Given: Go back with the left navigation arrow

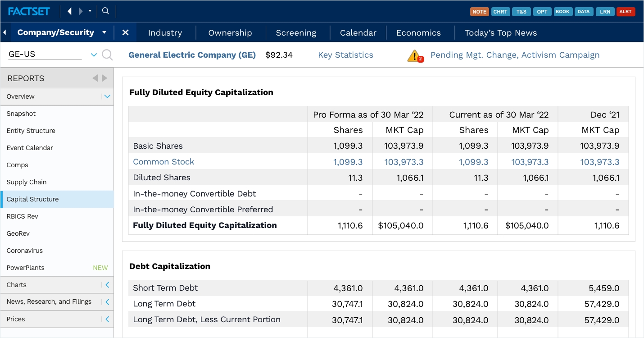Looking at the screenshot, I should (x=69, y=11).
